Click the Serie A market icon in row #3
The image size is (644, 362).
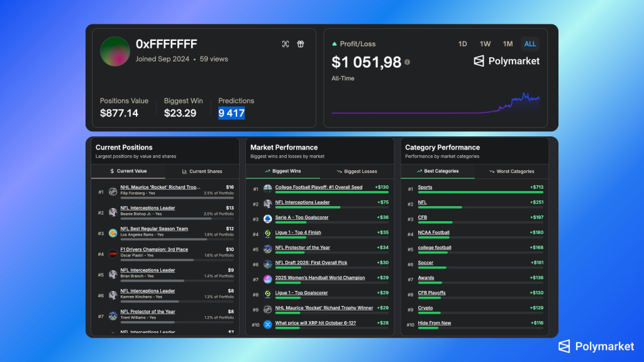(267, 219)
